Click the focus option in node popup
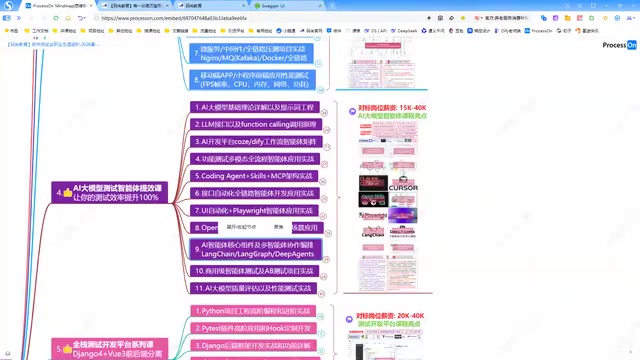 (x=278, y=227)
